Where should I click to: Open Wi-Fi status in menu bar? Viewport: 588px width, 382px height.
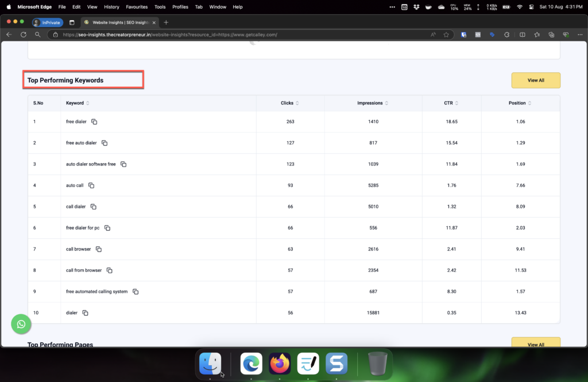519,7
